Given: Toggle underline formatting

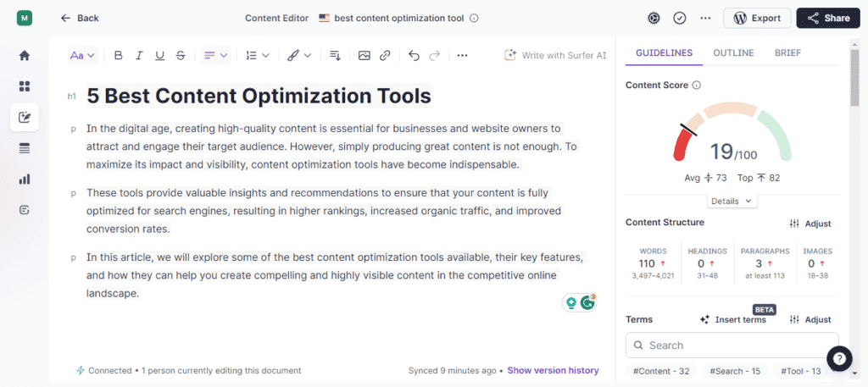Looking at the screenshot, I should coord(160,55).
